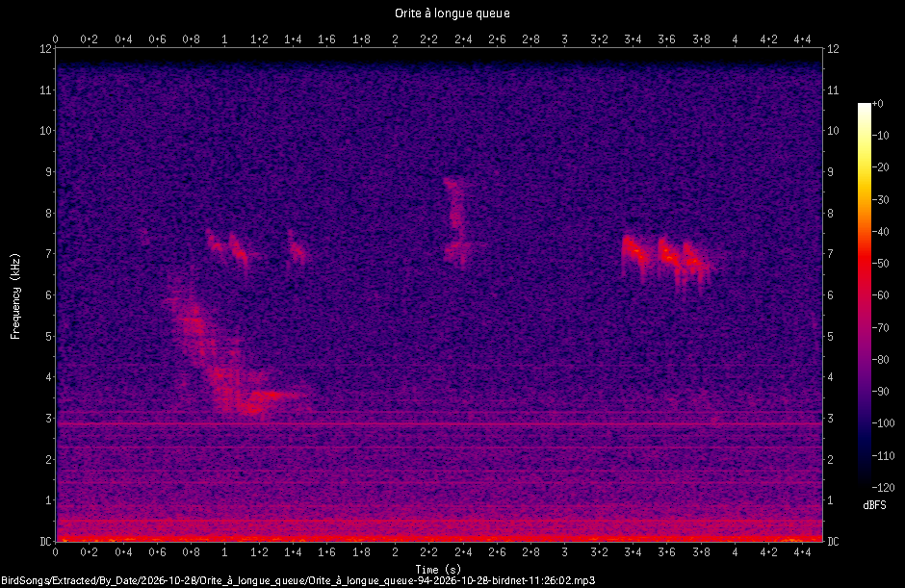Click the "-70" color scale label
The image size is (905, 588).
pos(881,328)
